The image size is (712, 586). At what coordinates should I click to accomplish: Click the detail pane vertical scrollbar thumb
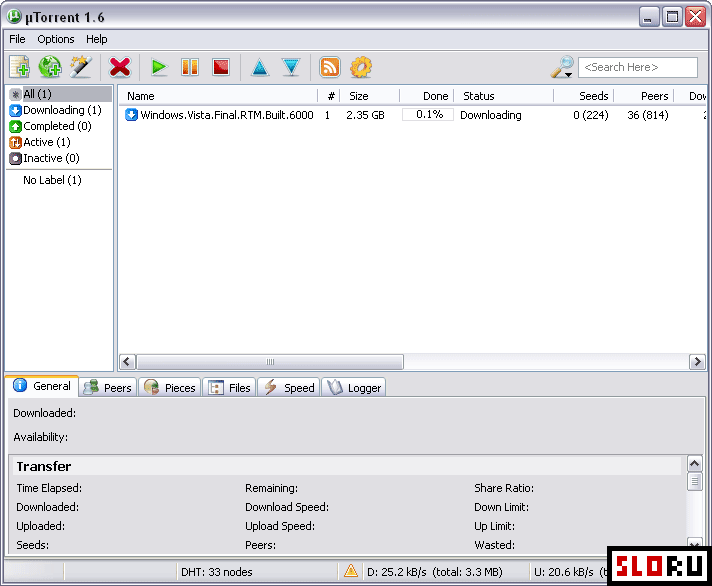[x=694, y=481]
